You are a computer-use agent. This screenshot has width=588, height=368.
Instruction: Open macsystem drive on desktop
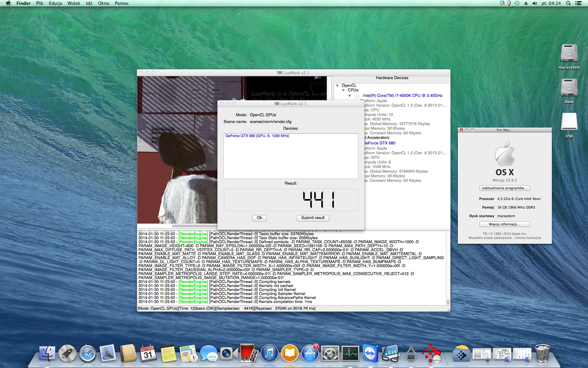[x=569, y=57]
